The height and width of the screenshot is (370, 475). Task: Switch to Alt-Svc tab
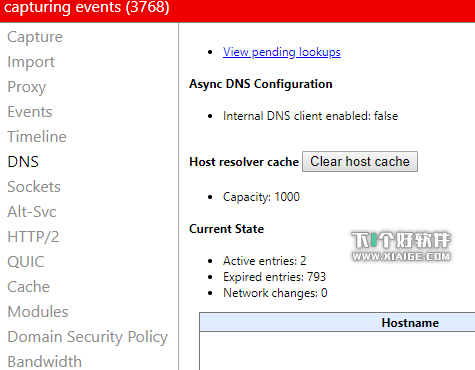click(32, 212)
